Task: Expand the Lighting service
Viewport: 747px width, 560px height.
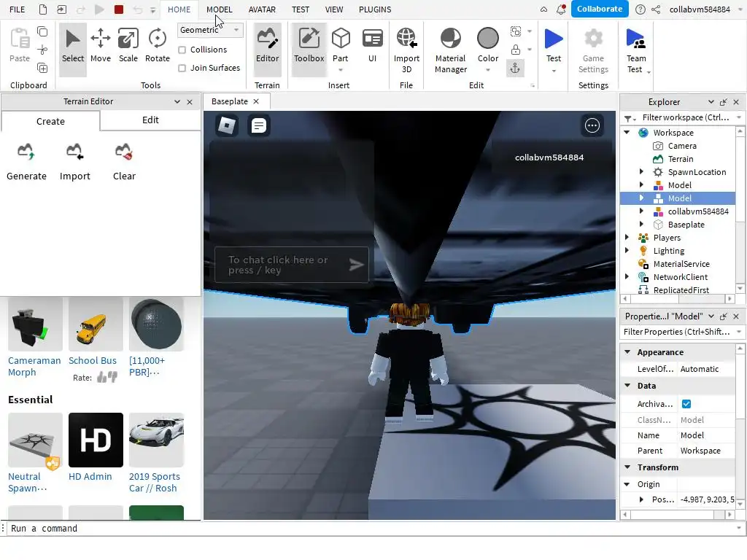Action: click(x=627, y=251)
